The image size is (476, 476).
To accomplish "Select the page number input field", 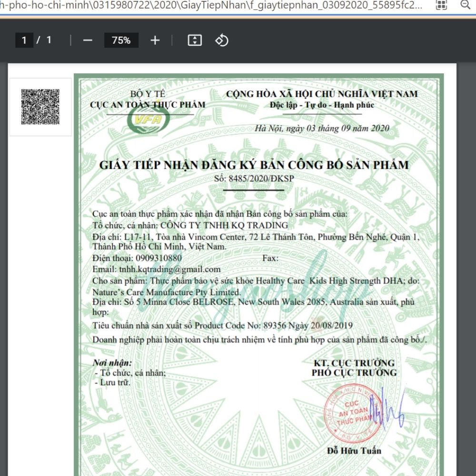I will coord(24,40).
